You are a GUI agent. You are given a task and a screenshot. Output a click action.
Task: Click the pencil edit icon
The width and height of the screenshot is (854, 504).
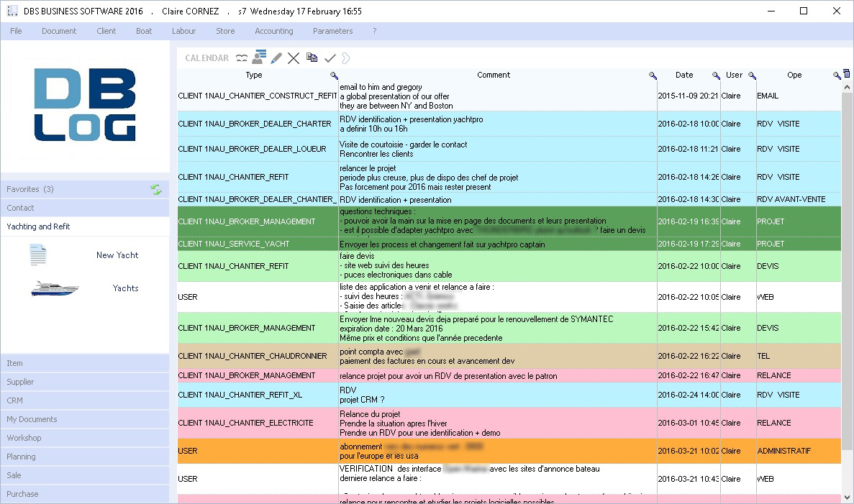tap(276, 58)
